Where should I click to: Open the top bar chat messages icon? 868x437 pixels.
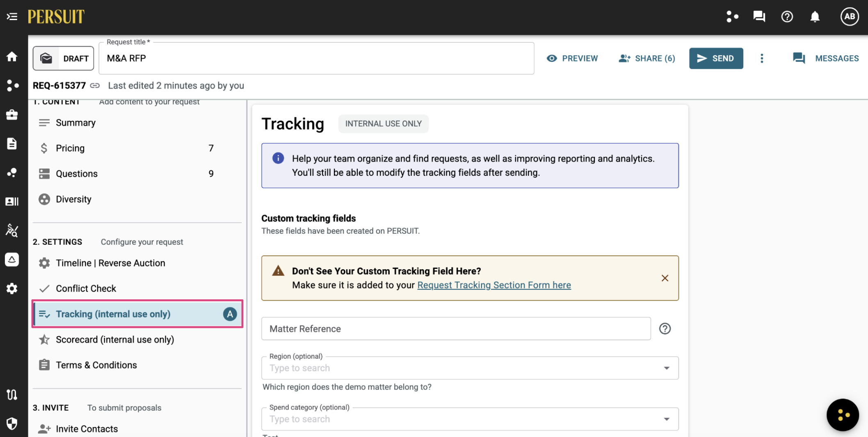coord(759,17)
